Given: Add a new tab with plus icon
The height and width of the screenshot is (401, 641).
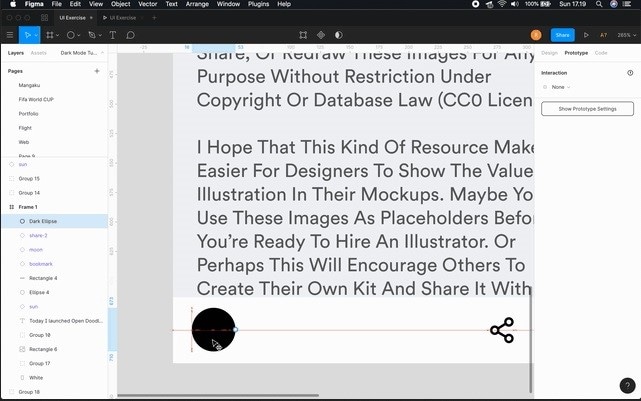Looking at the screenshot, I should pyautogui.click(x=154, y=18).
